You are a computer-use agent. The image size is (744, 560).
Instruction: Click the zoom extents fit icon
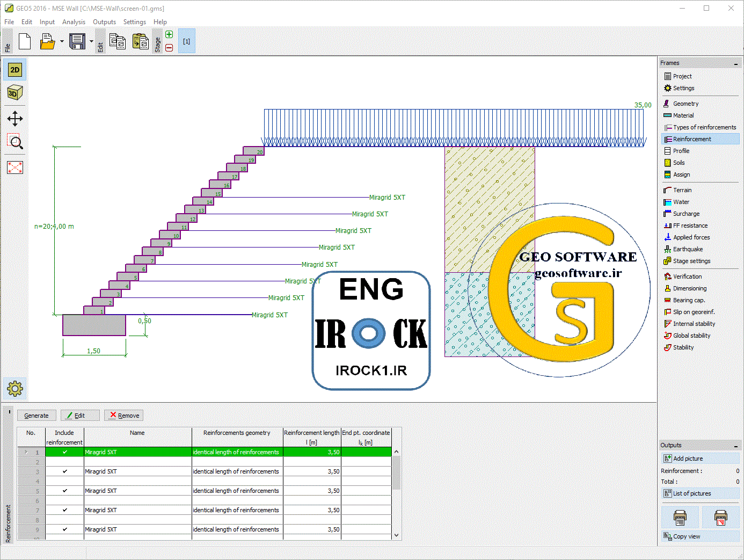(15, 168)
